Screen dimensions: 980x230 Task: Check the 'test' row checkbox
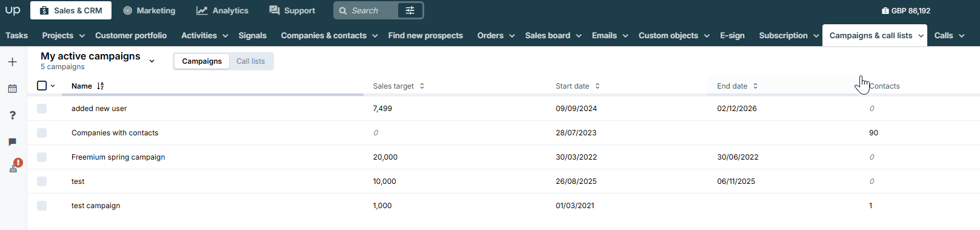click(42, 181)
